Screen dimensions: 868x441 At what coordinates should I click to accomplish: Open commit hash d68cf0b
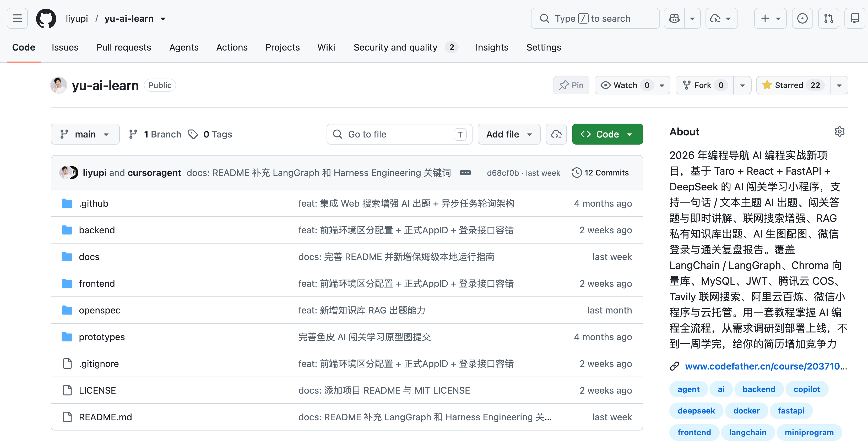(x=503, y=173)
